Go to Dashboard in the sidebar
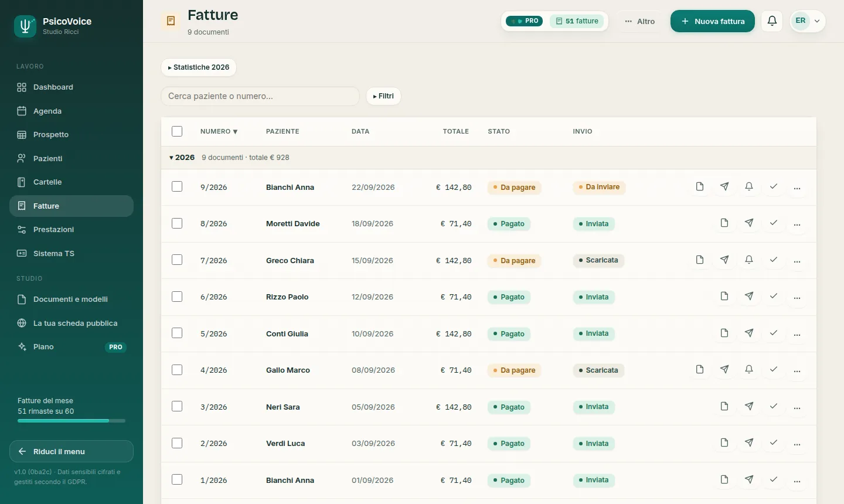Image resolution: width=844 pixels, height=504 pixels. 72,87
